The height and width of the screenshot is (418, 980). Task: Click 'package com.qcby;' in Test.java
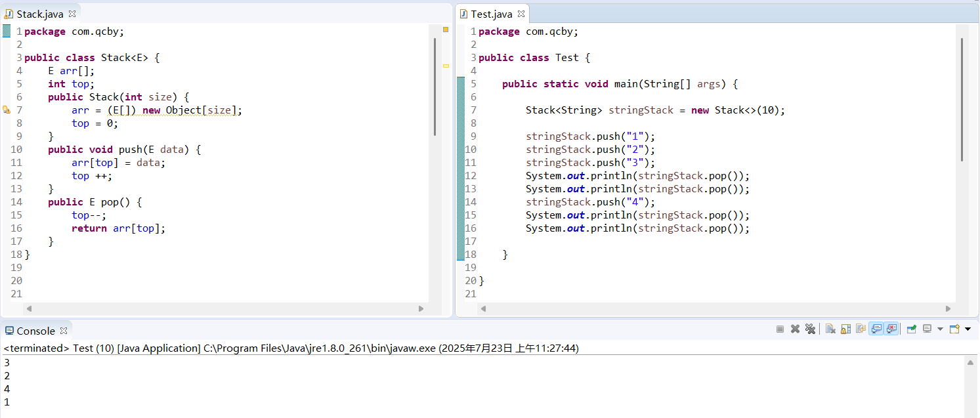[x=528, y=31]
